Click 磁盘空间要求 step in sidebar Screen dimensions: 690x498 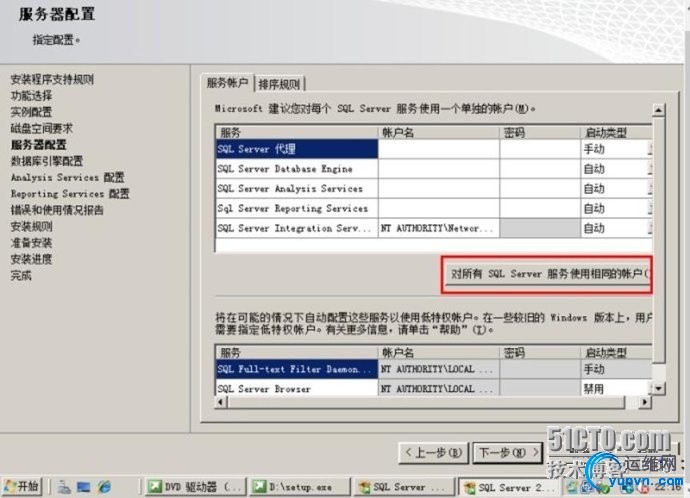point(42,128)
